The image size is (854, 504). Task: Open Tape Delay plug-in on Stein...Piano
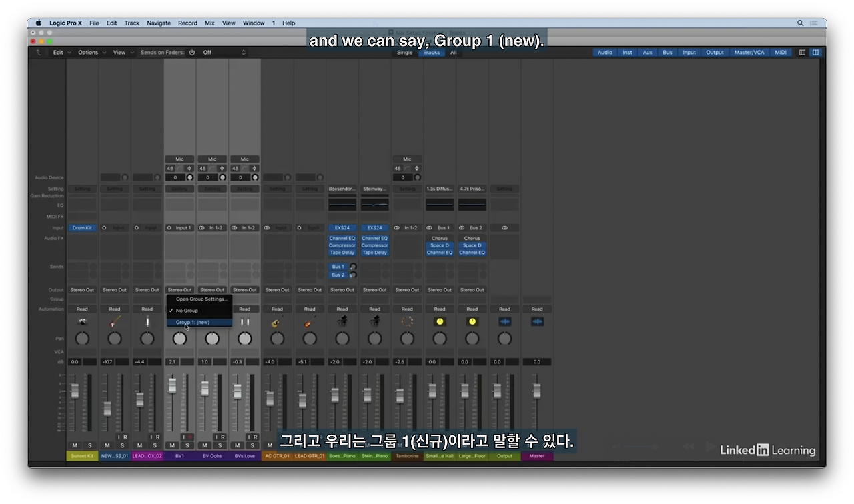click(374, 253)
